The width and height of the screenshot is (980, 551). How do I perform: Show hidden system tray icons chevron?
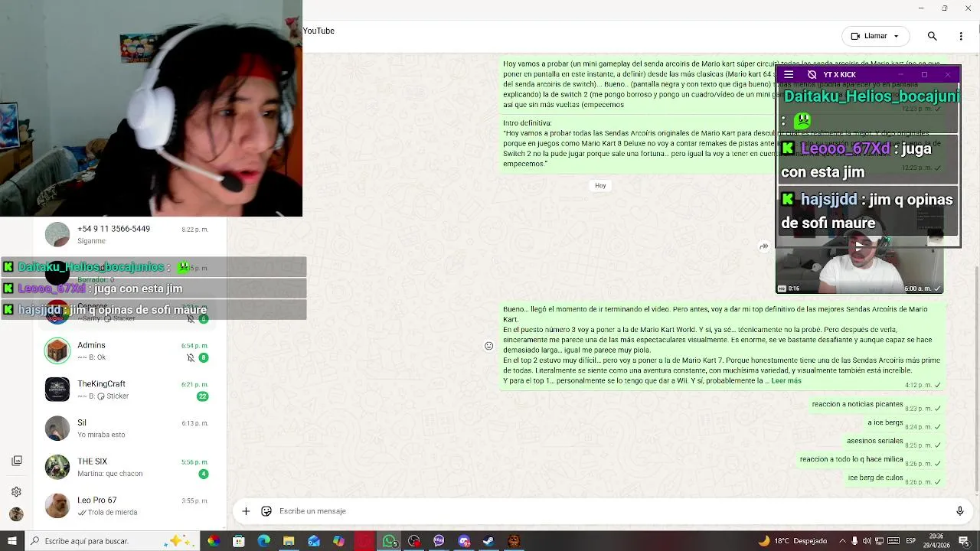coord(842,541)
